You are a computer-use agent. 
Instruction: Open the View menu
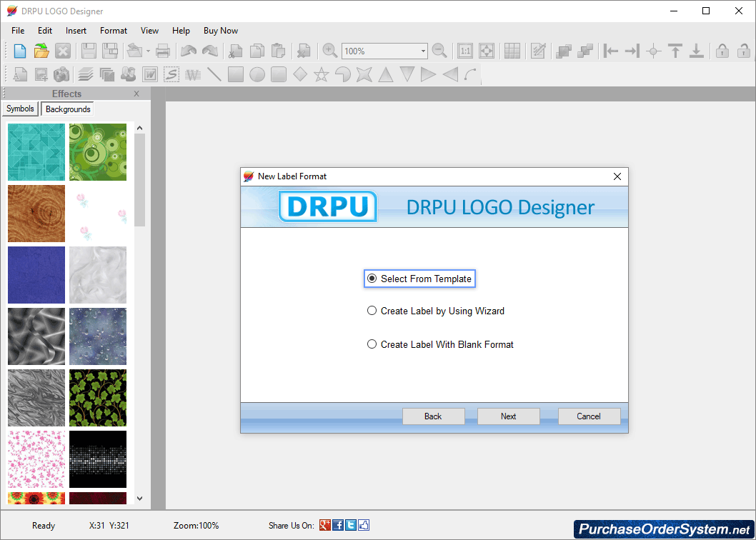point(149,31)
